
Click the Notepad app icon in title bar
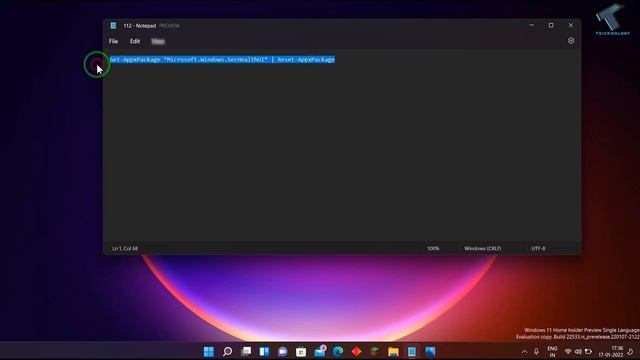tap(113, 25)
